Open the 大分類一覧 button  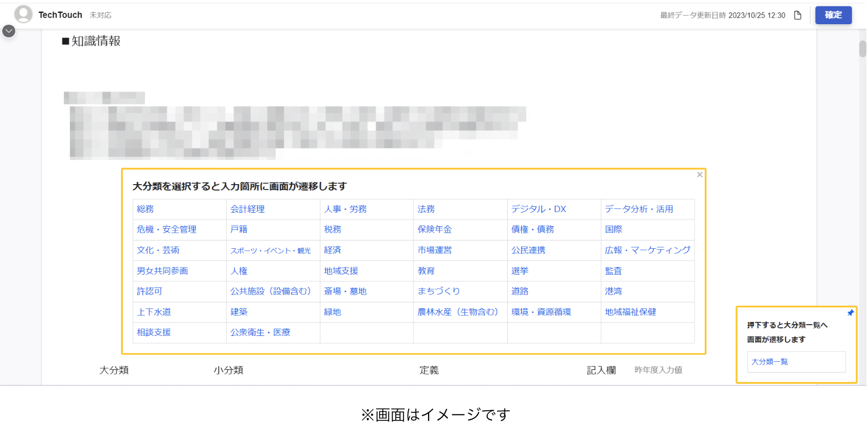(769, 362)
